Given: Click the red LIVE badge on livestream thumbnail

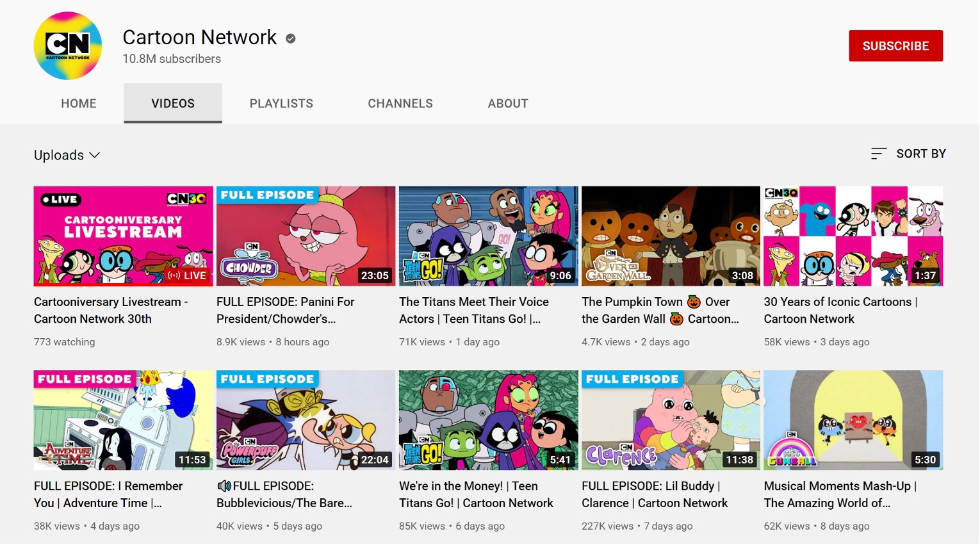Looking at the screenshot, I should coord(187,275).
